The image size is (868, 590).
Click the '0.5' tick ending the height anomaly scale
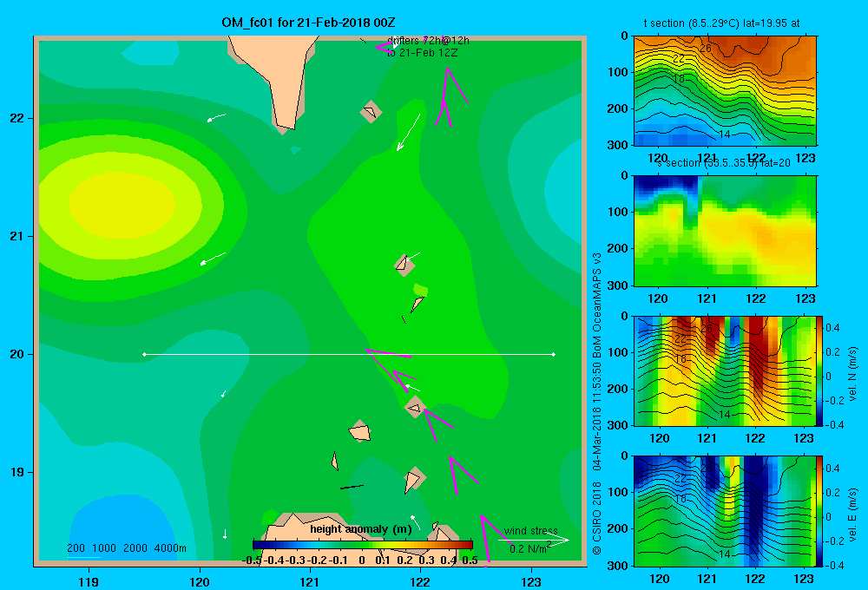tap(470, 560)
